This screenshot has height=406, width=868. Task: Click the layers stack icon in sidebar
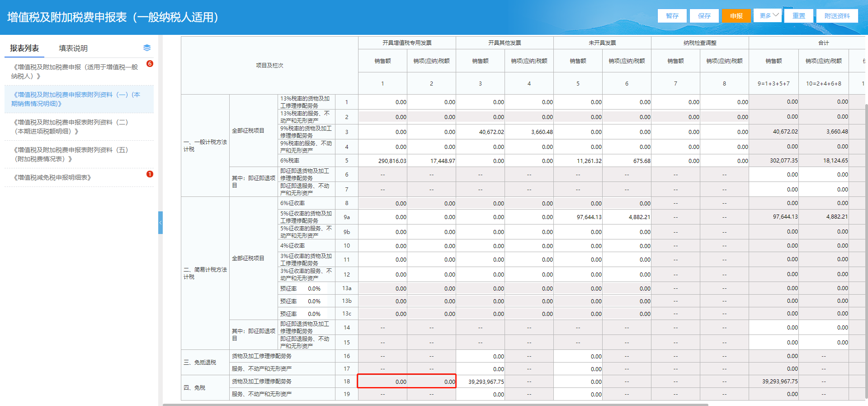[147, 48]
